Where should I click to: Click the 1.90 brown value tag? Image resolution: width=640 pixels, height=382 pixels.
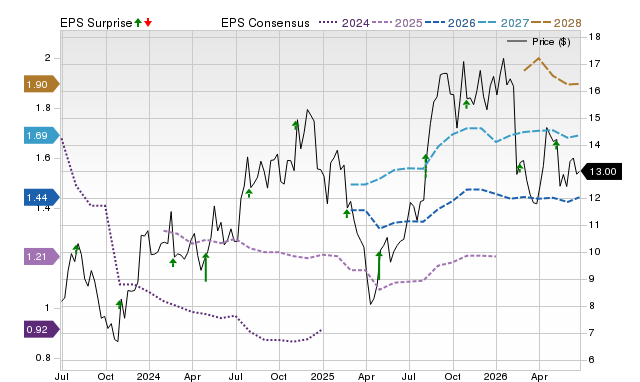click(x=42, y=84)
